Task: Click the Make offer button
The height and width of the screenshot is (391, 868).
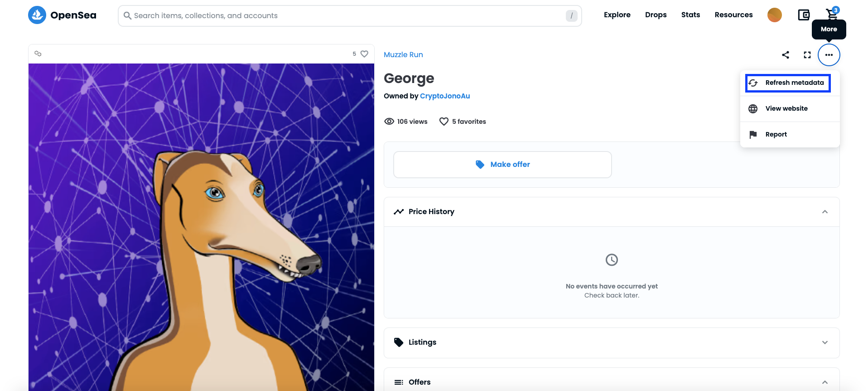Action: 502,165
